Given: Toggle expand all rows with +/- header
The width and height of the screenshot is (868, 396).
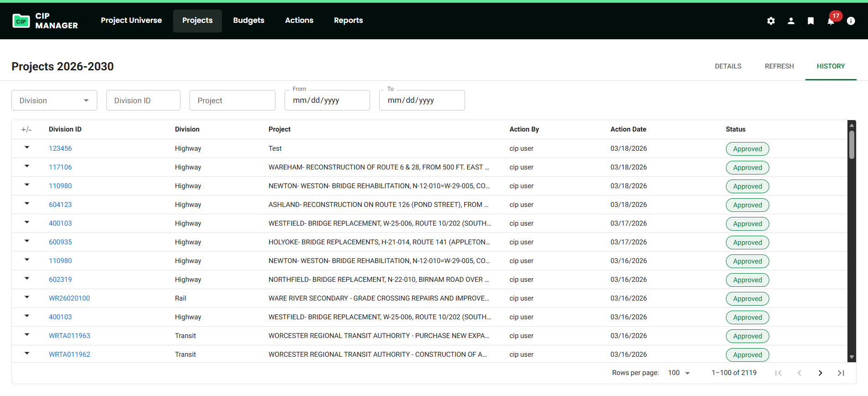Looking at the screenshot, I should tap(26, 130).
